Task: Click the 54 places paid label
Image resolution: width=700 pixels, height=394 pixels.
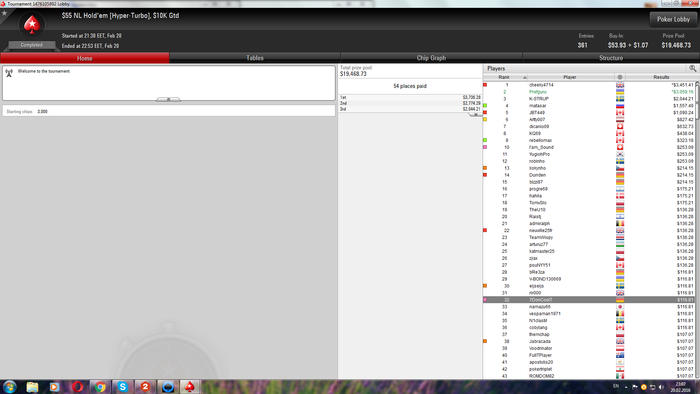Action: point(410,86)
